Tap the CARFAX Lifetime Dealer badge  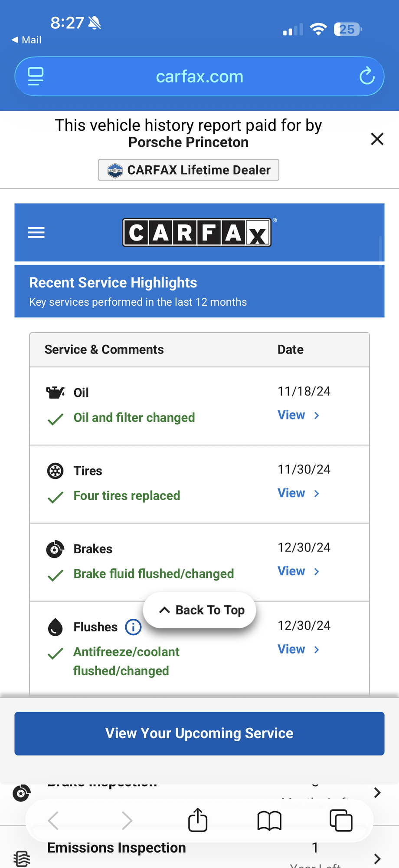(189, 170)
